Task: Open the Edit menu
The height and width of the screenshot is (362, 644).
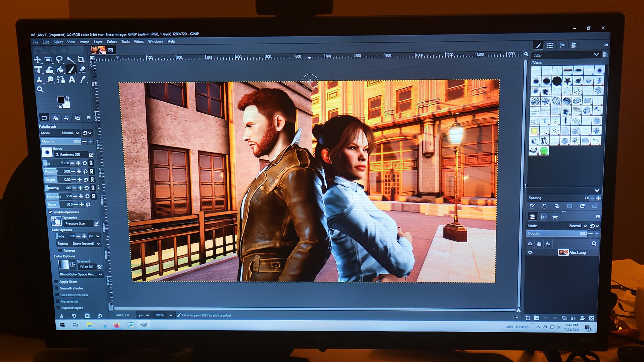Action: click(46, 42)
